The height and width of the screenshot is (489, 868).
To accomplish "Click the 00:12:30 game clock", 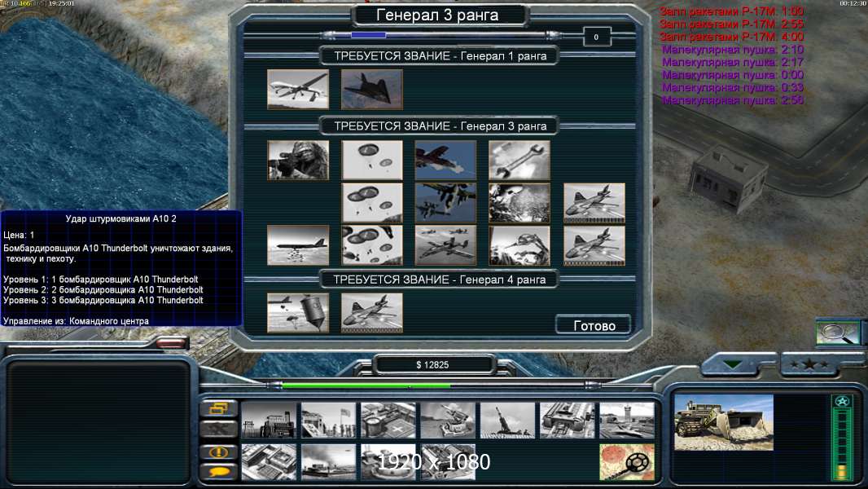I will tap(853, 3).
